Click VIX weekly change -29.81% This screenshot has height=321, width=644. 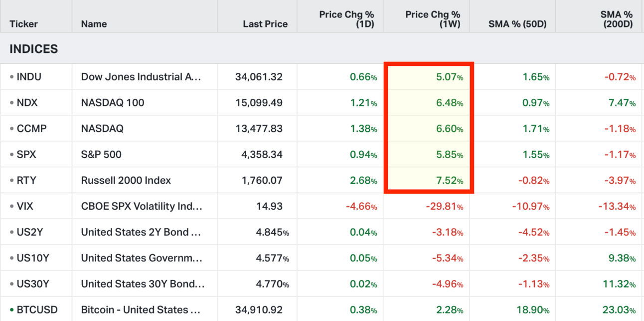445,206
